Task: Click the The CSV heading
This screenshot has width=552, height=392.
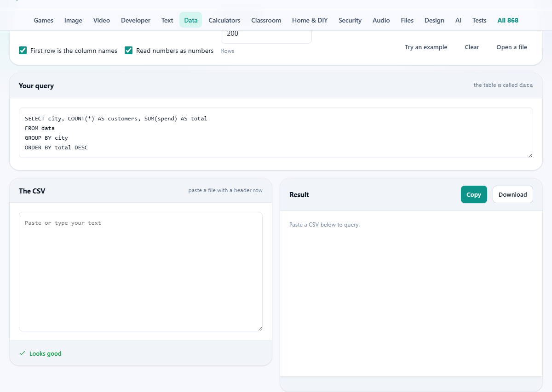Action: [32, 191]
